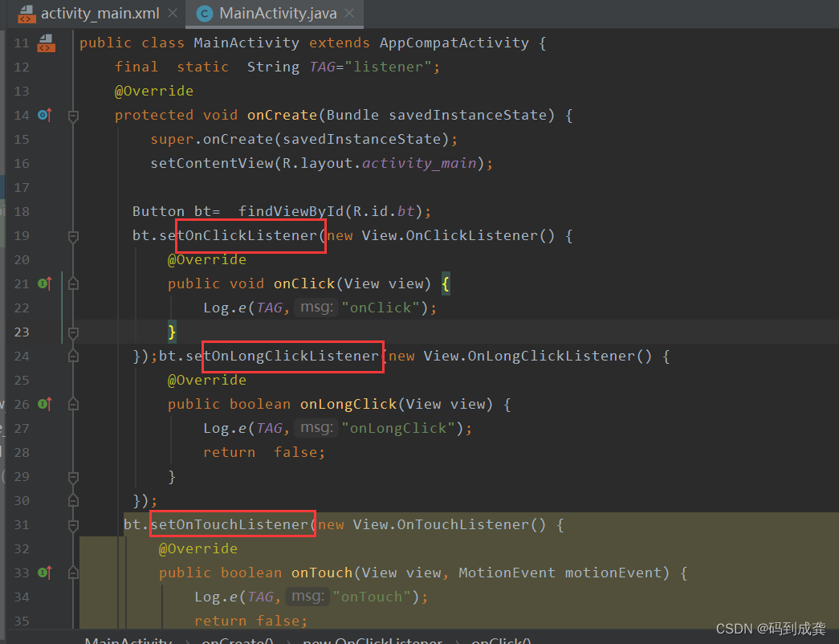Click setOnLongClickListener on line 24
The height and width of the screenshot is (644, 839).
[x=282, y=356]
